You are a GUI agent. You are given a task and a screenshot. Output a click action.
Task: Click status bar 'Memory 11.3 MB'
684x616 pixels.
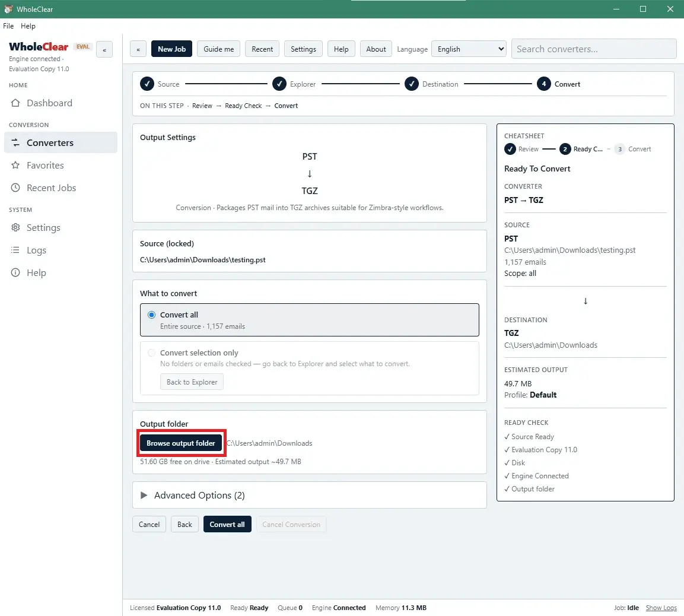tap(401, 608)
